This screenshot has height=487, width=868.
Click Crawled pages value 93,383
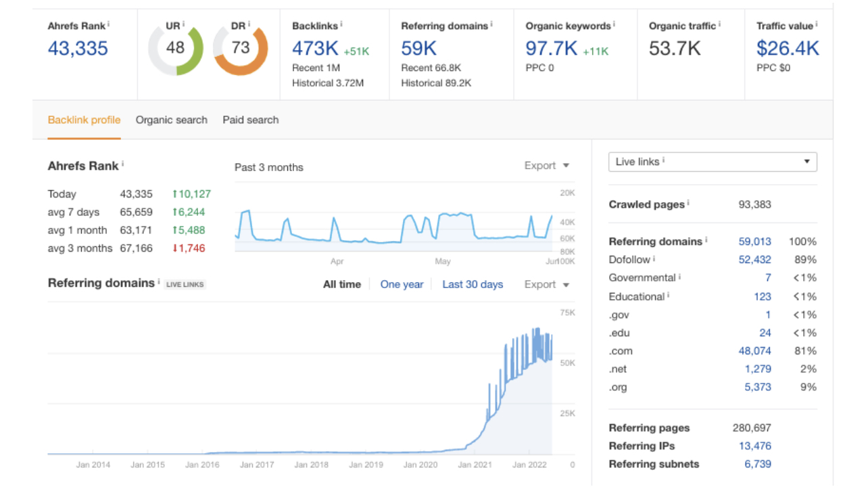755,204
